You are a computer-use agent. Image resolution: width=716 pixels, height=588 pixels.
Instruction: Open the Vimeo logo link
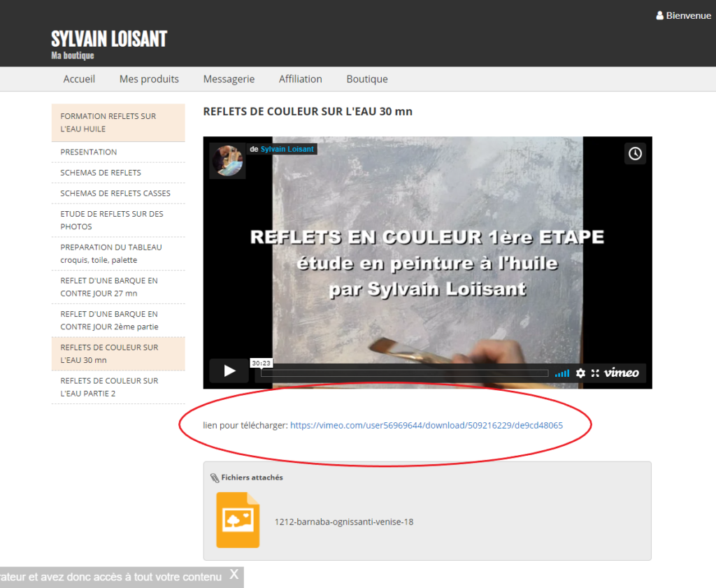coord(622,373)
